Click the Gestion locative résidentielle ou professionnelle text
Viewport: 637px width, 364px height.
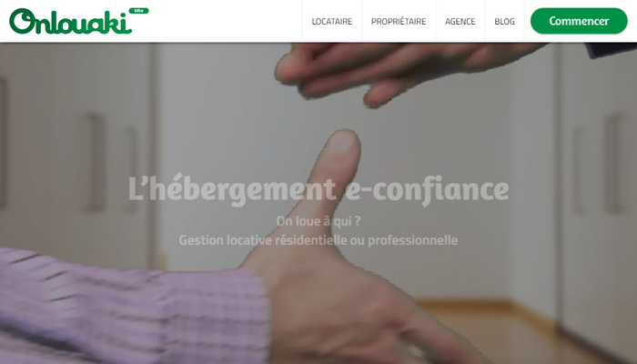[x=318, y=240]
